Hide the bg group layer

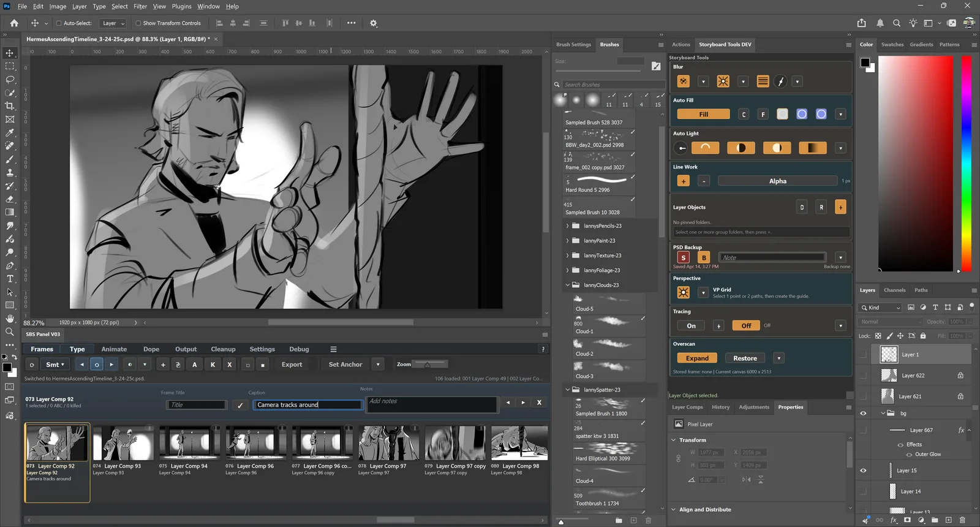point(864,414)
